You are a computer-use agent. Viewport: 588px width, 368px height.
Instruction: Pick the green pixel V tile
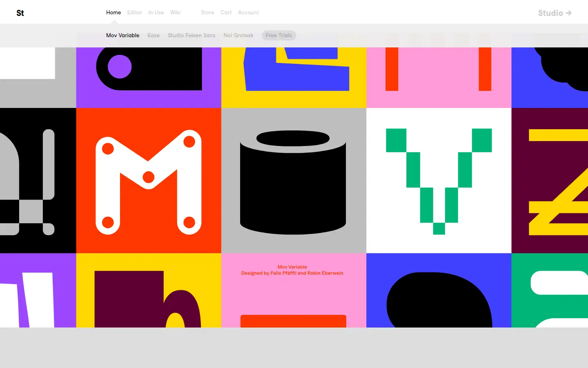coord(439,181)
